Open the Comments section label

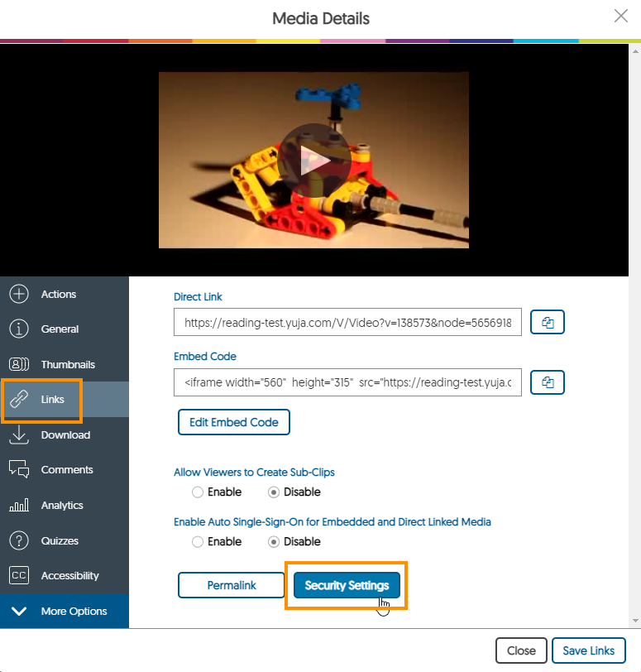(67, 470)
